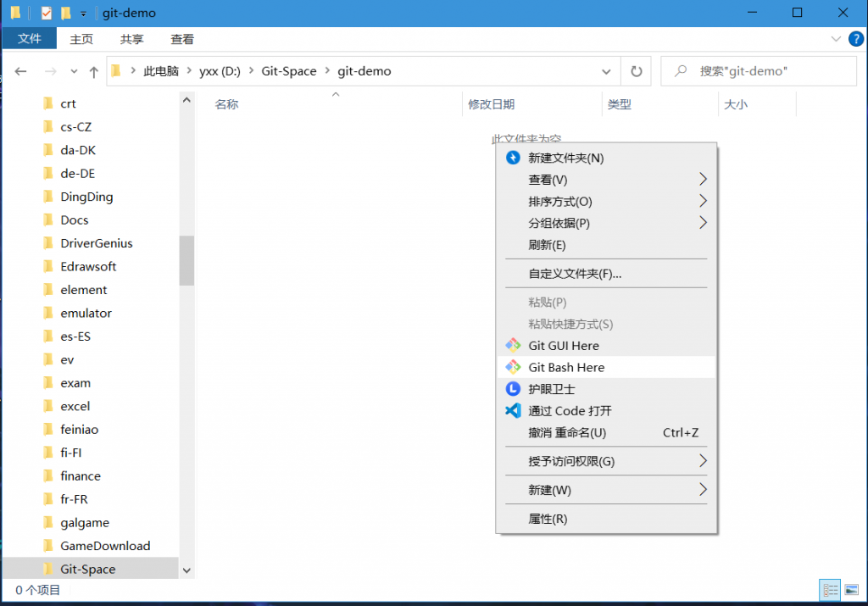Click the 文件 file menu button
Screen dimensions: 868x606
(30, 39)
